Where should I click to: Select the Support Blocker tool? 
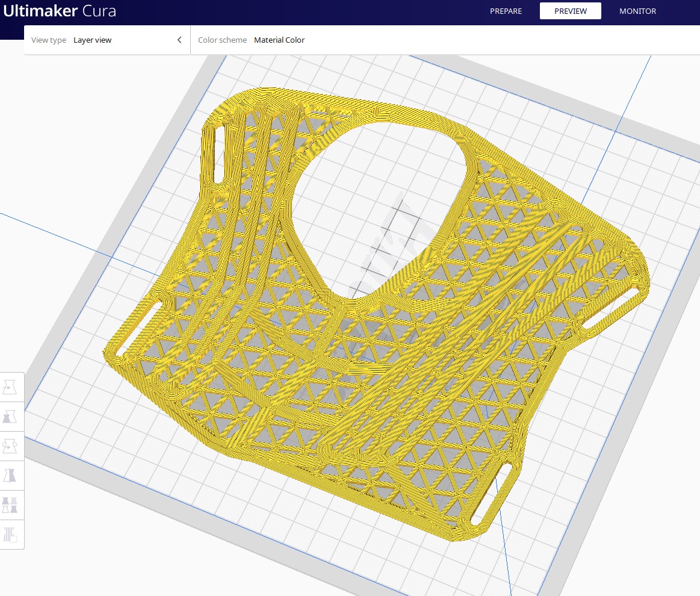click(10, 535)
